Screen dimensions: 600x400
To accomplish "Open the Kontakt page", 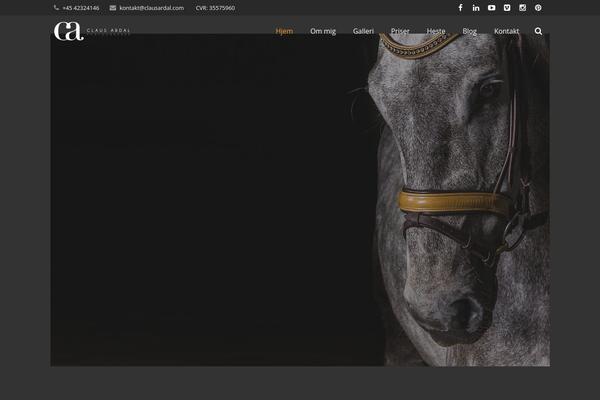I will point(506,31).
